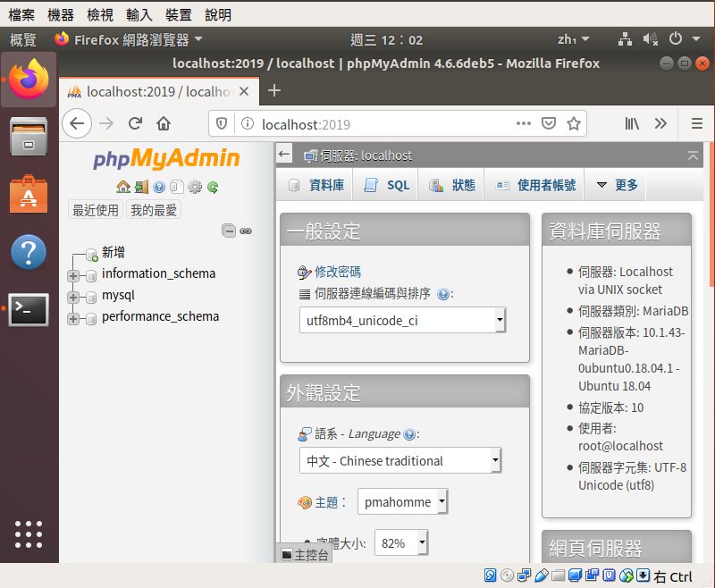Open the 檔案 menu in VirtualBox
This screenshot has height=588, width=715.
21,15
